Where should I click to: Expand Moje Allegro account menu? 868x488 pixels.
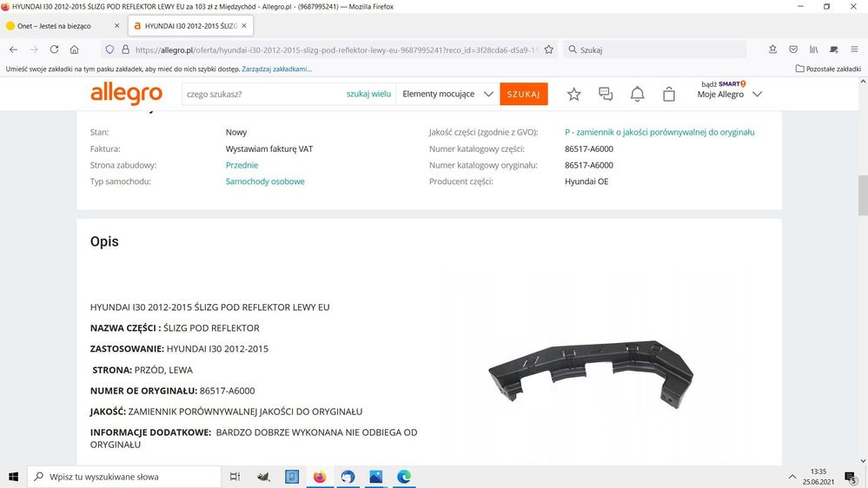coord(729,94)
